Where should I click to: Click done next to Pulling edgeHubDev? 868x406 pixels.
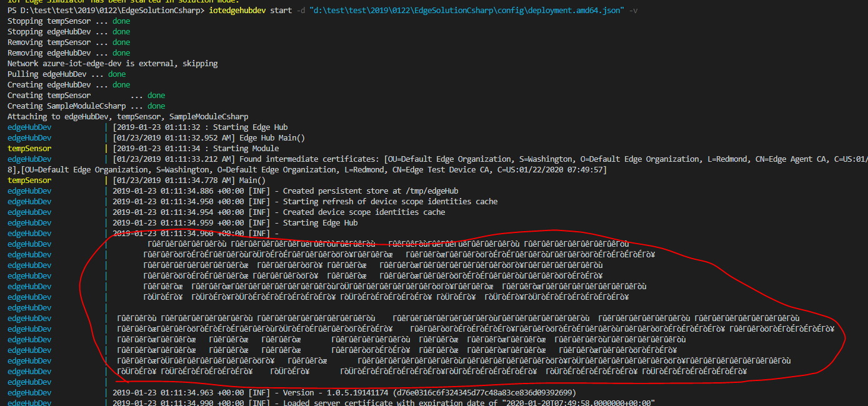[117, 74]
